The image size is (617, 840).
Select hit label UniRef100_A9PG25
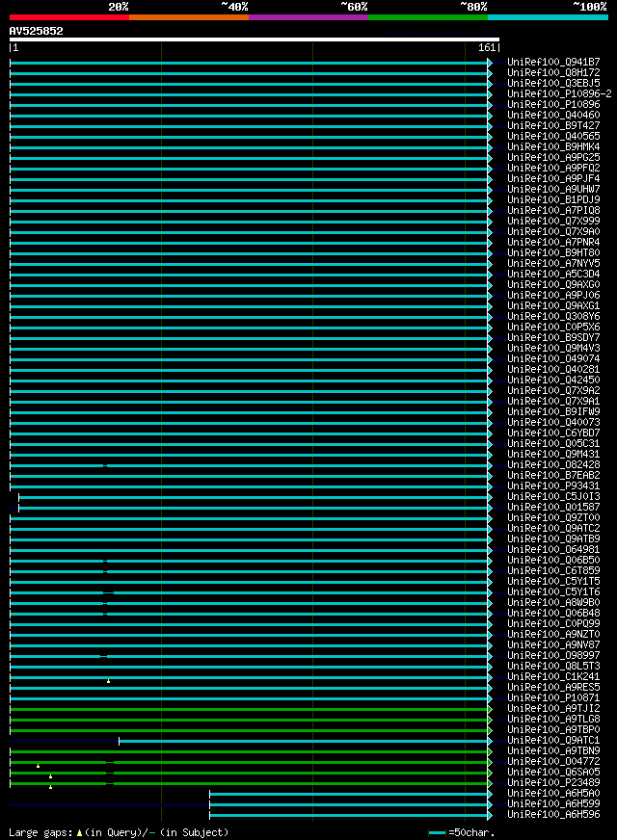[x=553, y=158]
